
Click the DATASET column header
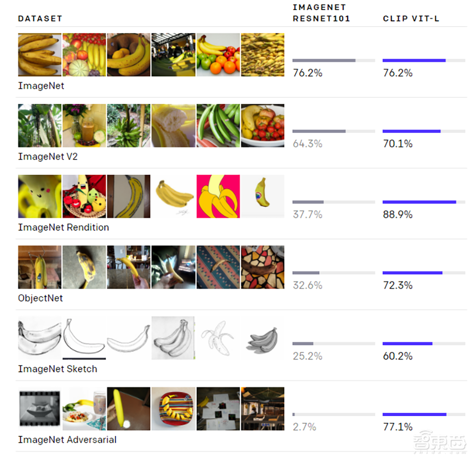(x=40, y=19)
